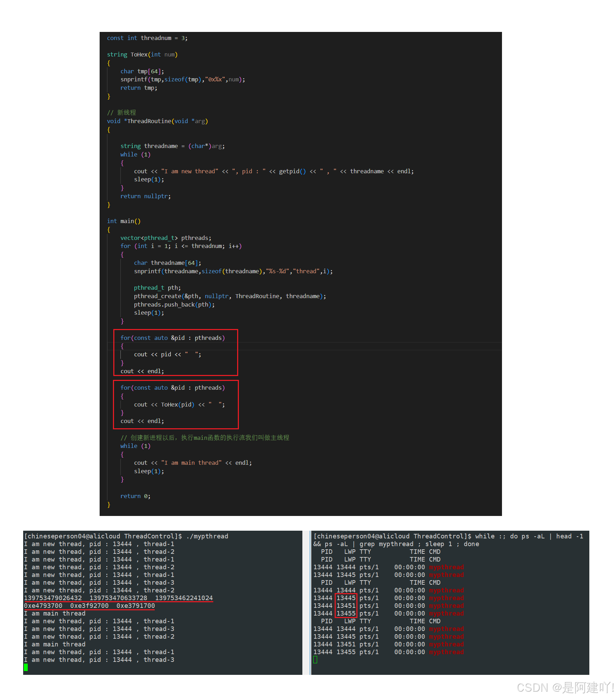616x698 pixels.
Task: Click the 'return tmp;' statement
Action: click(x=139, y=88)
